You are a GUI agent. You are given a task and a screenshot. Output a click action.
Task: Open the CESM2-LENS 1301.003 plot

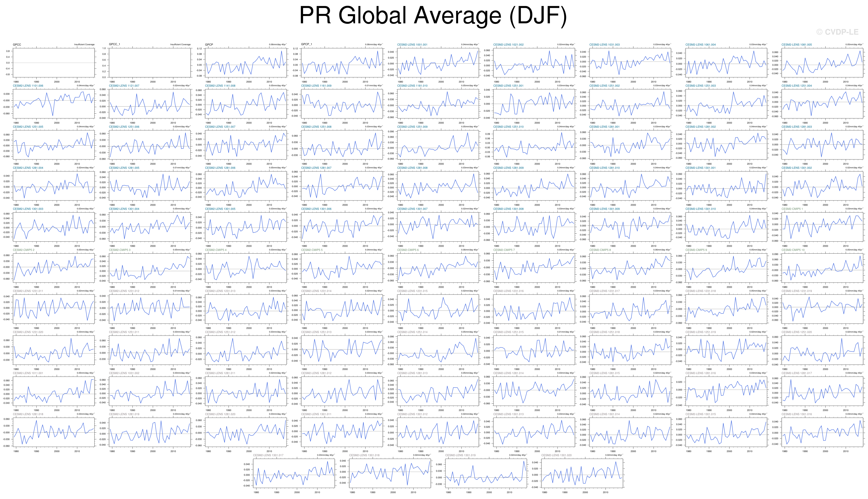(x=54, y=227)
